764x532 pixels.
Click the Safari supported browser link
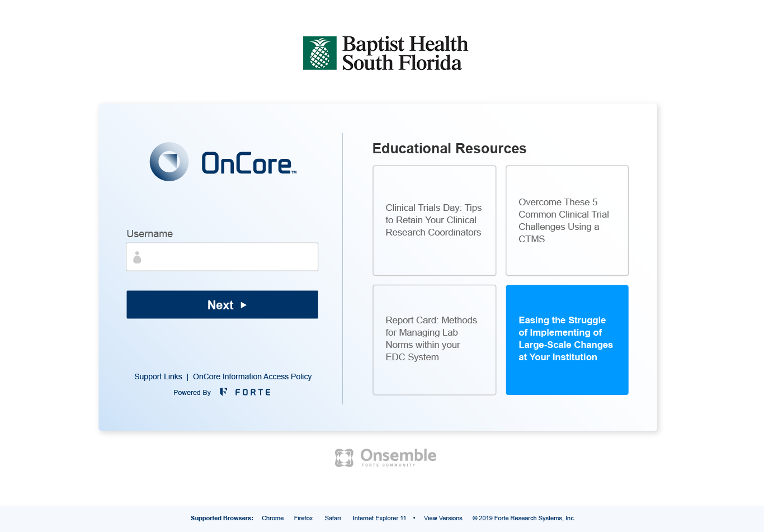(333, 518)
